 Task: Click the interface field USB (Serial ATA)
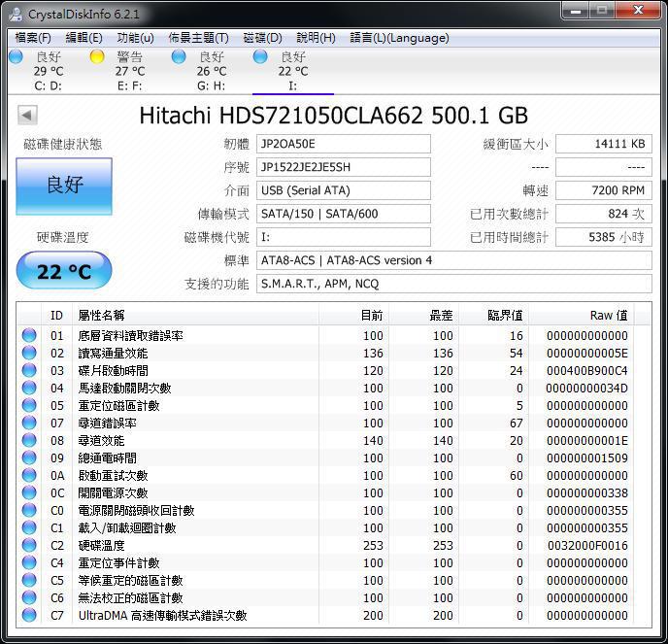344,190
